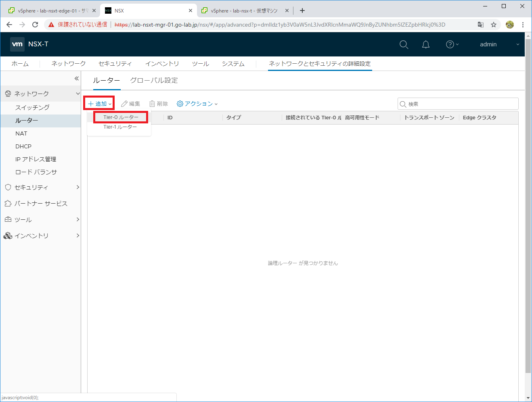This screenshot has width=532, height=402.
Task: Sort by the タイプ column header
Action: (234, 118)
